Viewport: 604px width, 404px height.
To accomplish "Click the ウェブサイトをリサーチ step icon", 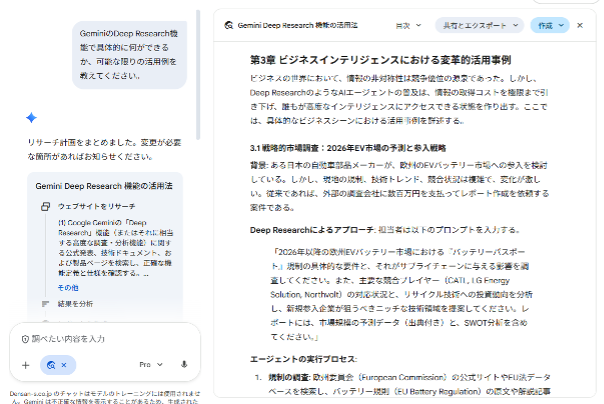I will pos(45,206).
